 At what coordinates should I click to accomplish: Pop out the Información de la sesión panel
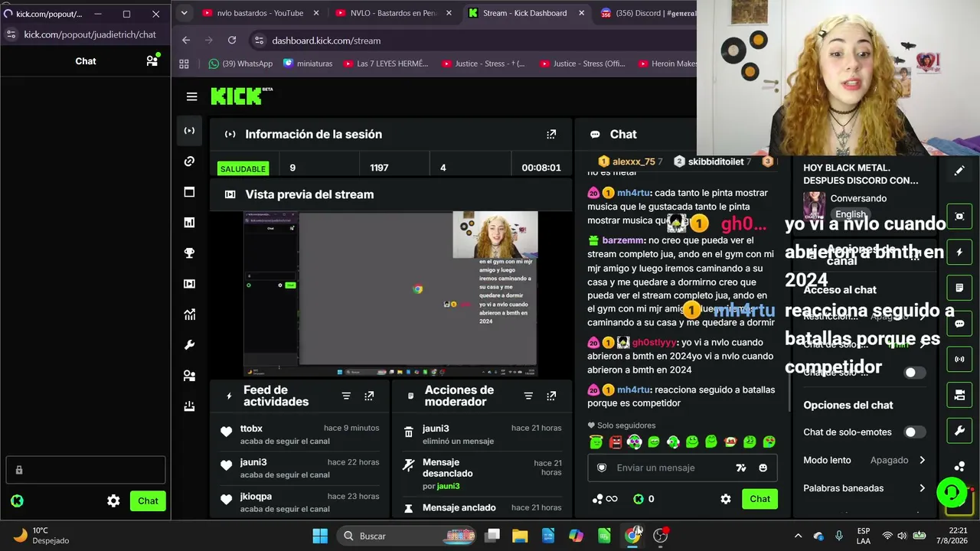pyautogui.click(x=551, y=134)
